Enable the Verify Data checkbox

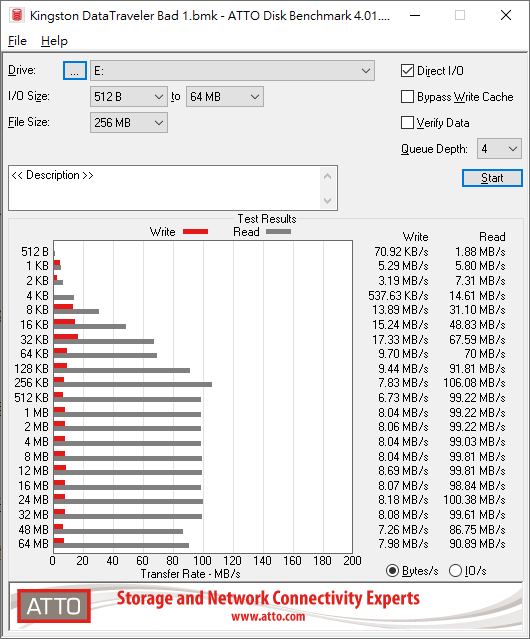[407, 123]
